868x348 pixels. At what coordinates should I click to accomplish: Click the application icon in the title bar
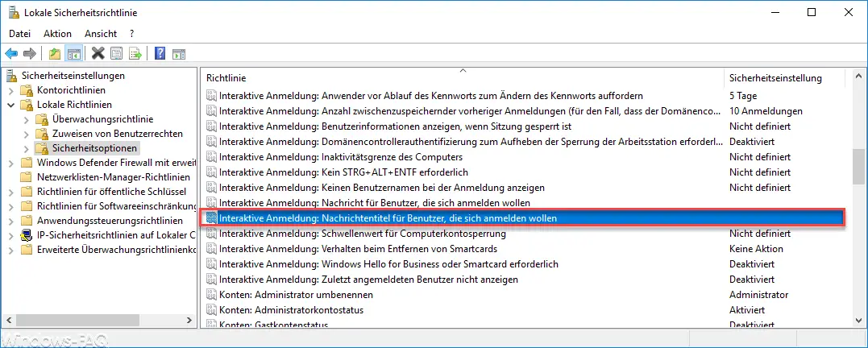click(14, 12)
